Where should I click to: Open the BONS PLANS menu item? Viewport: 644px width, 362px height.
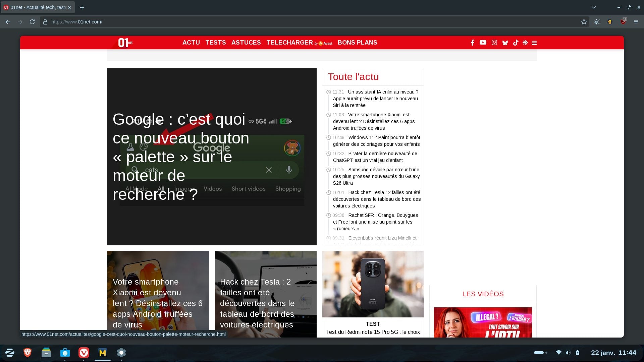[x=357, y=43]
